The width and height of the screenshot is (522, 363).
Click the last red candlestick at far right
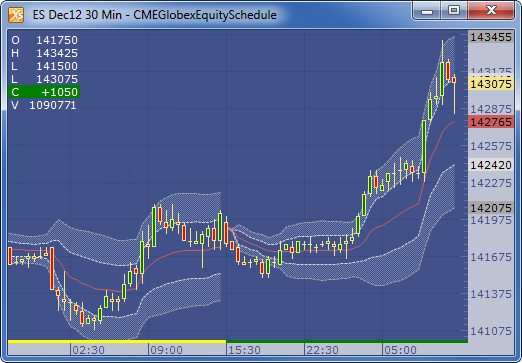coord(454,80)
